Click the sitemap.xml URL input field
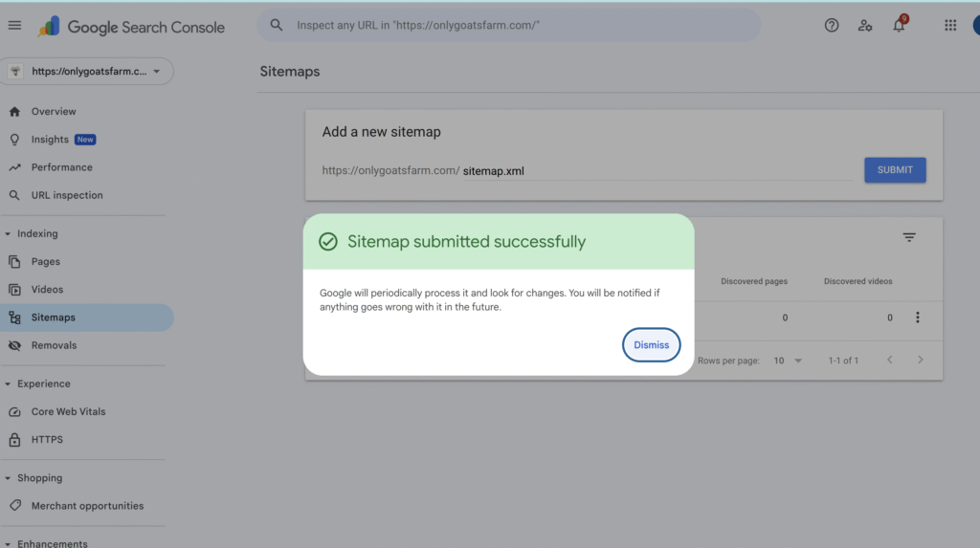980x548 pixels. coord(657,170)
